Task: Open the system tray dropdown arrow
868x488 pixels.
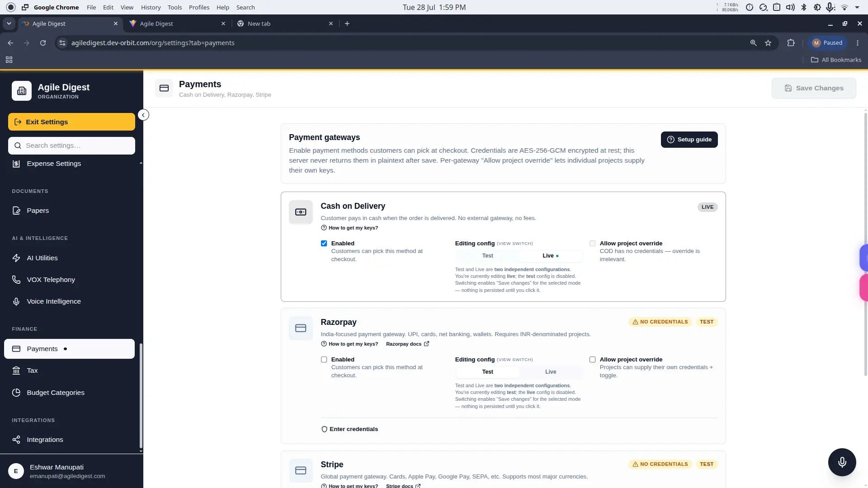Action: (x=857, y=7)
